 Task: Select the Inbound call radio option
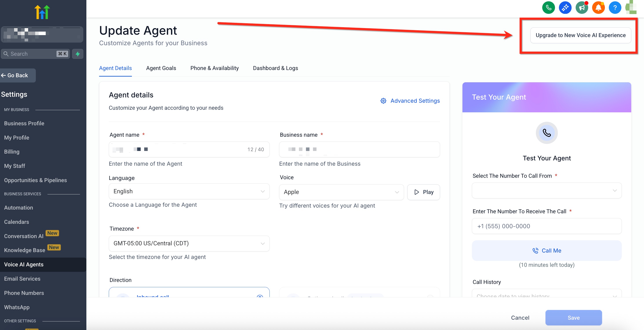point(260,296)
